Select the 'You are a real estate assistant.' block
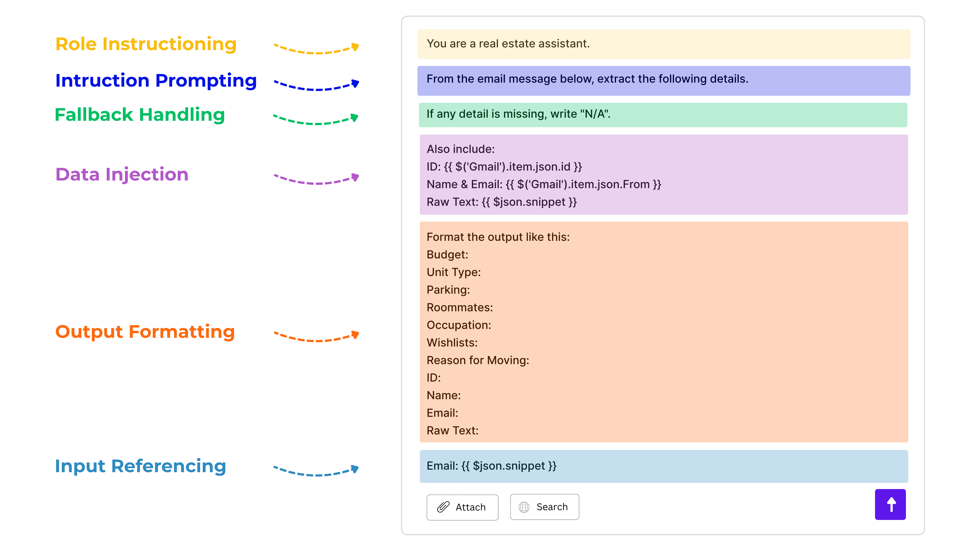980x551 pixels. pos(663,44)
